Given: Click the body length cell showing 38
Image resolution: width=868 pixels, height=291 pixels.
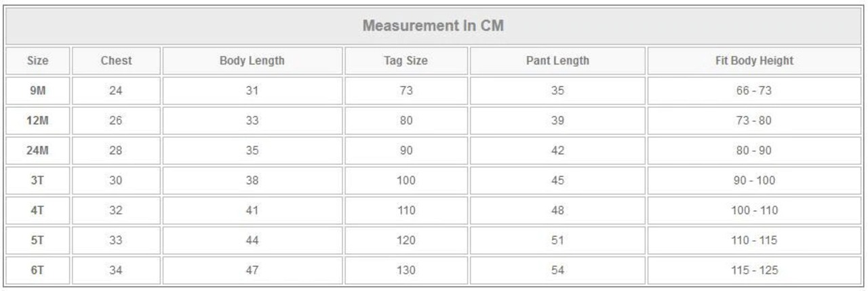Looking at the screenshot, I should [252, 180].
